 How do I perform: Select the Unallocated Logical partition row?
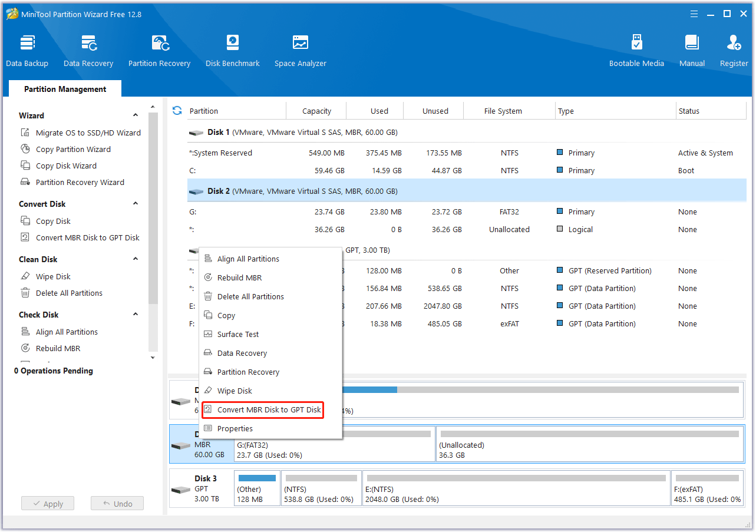(x=467, y=229)
